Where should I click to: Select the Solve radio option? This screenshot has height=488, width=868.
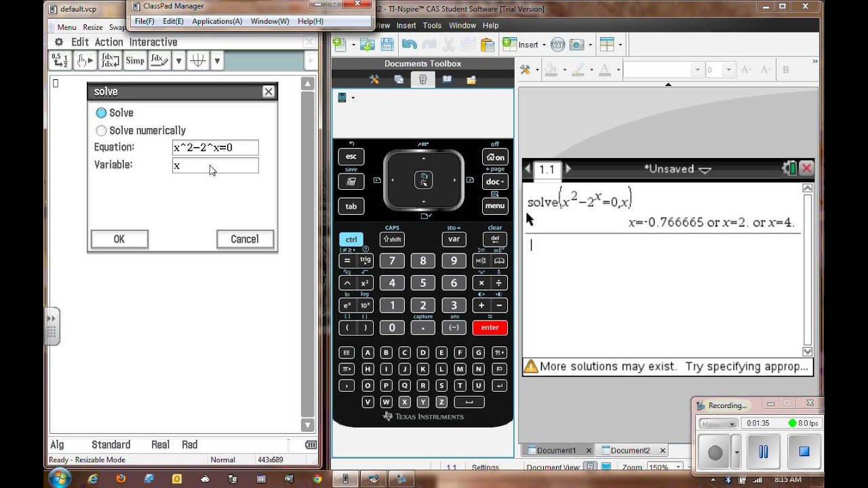[x=101, y=113]
